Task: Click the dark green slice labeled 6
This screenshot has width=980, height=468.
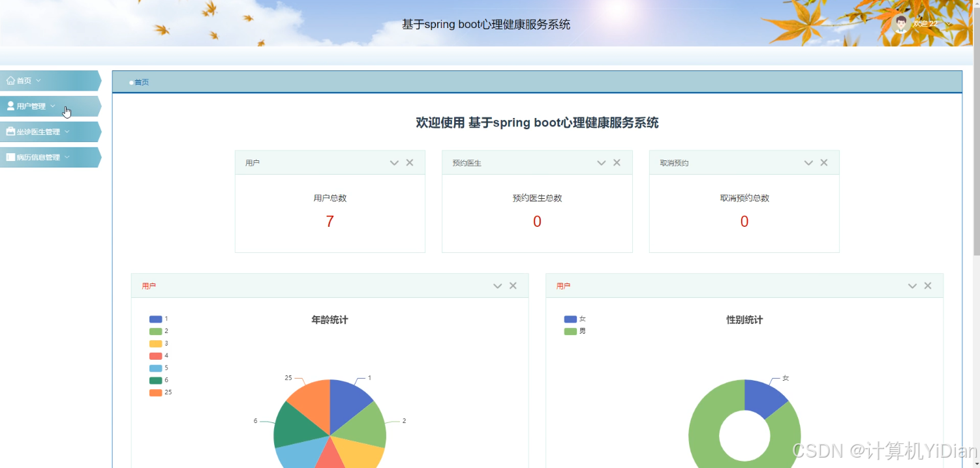Action: pyautogui.click(x=295, y=426)
